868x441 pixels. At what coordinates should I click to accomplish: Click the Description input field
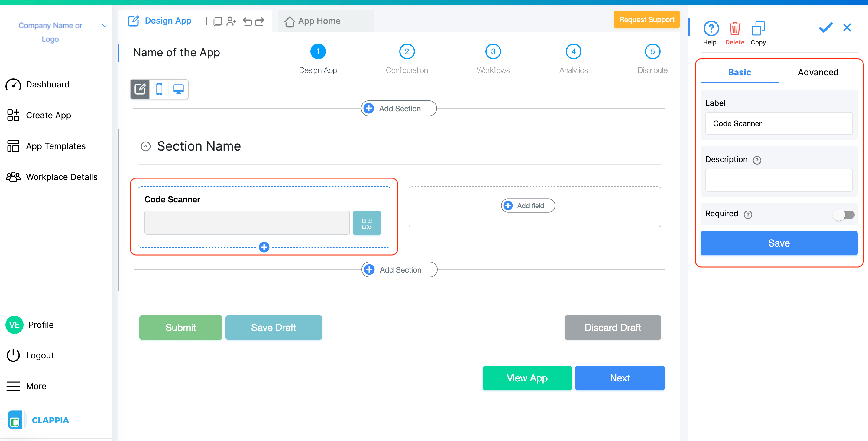778,180
